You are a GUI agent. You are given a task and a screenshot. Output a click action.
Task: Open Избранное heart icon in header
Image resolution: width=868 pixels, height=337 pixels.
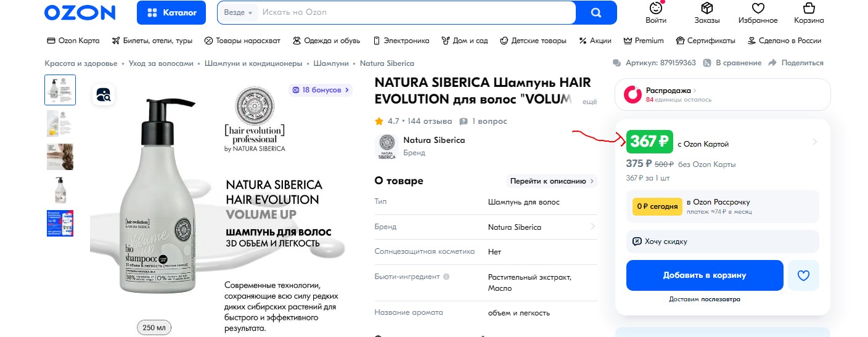pyautogui.click(x=758, y=8)
